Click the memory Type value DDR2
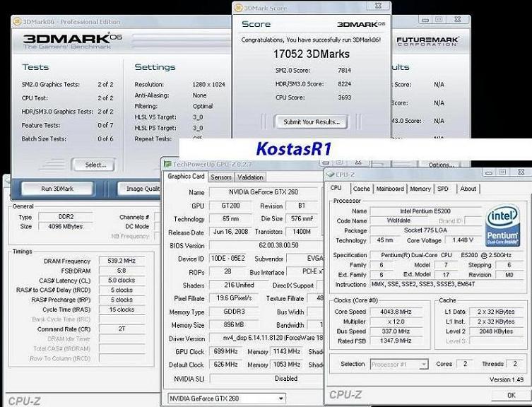The width and height of the screenshot is (532, 407). click(x=66, y=216)
